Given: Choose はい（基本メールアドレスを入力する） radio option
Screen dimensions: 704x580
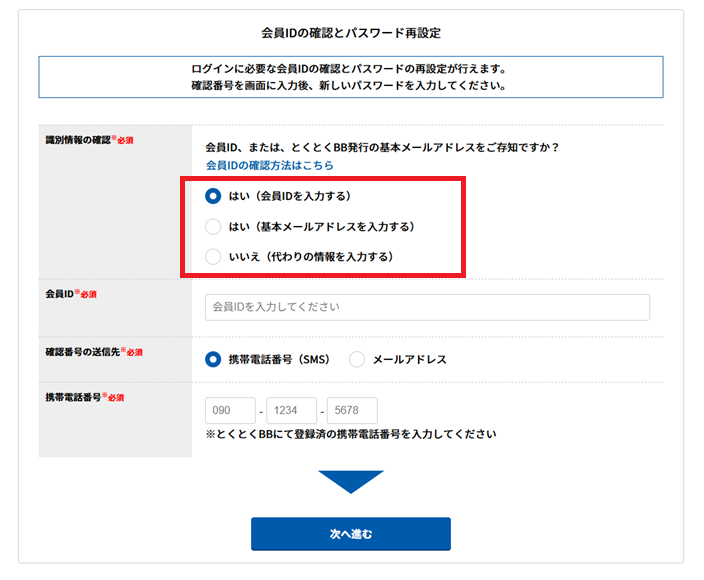Looking at the screenshot, I should click(213, 226).
